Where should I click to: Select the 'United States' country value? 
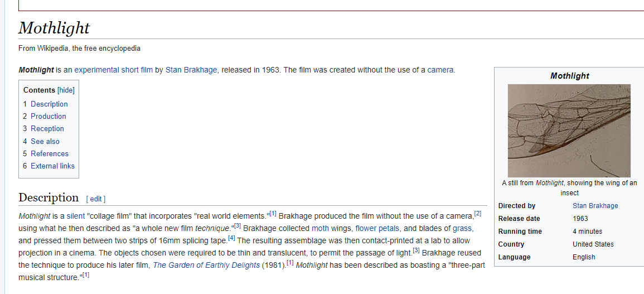coord(593,244)
